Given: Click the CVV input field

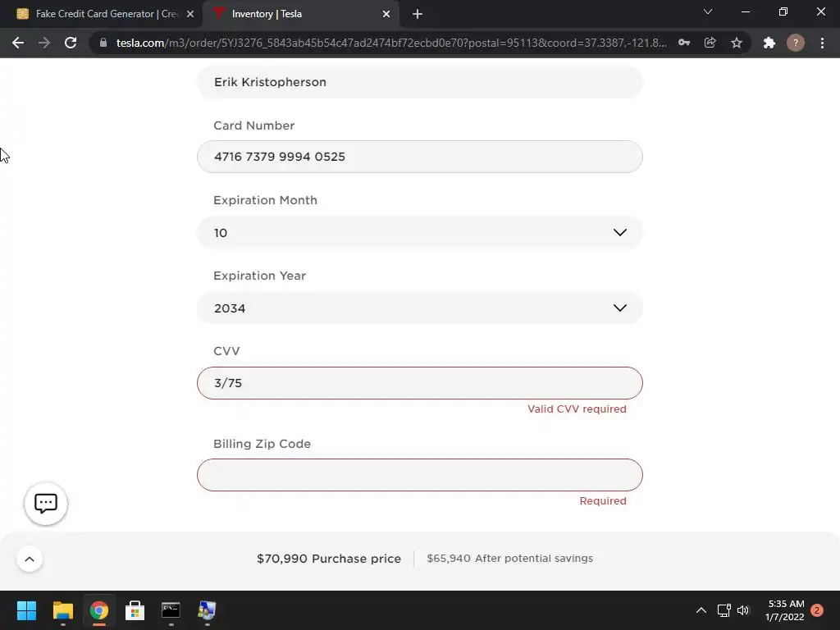Looking at the screenshot, I should tap(419, 383).
